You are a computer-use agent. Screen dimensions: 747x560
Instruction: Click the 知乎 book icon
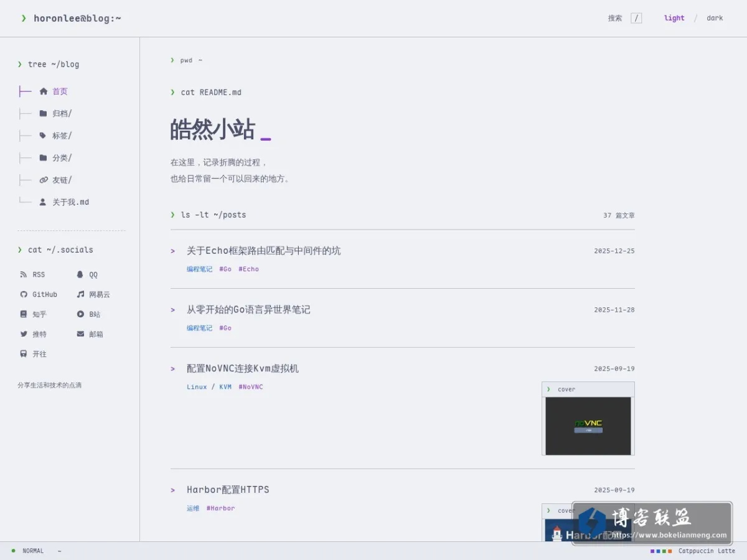[x=24, y=314]
